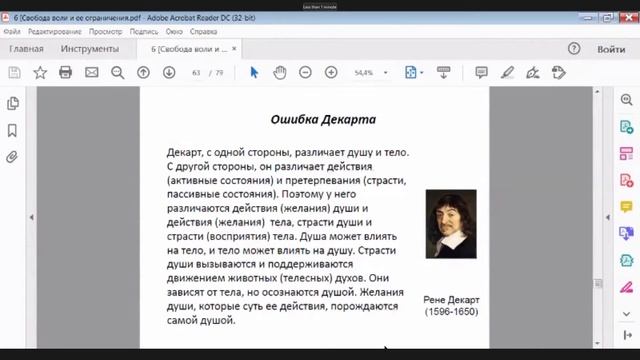Zoom out with minus circle icon

point(305,73)
